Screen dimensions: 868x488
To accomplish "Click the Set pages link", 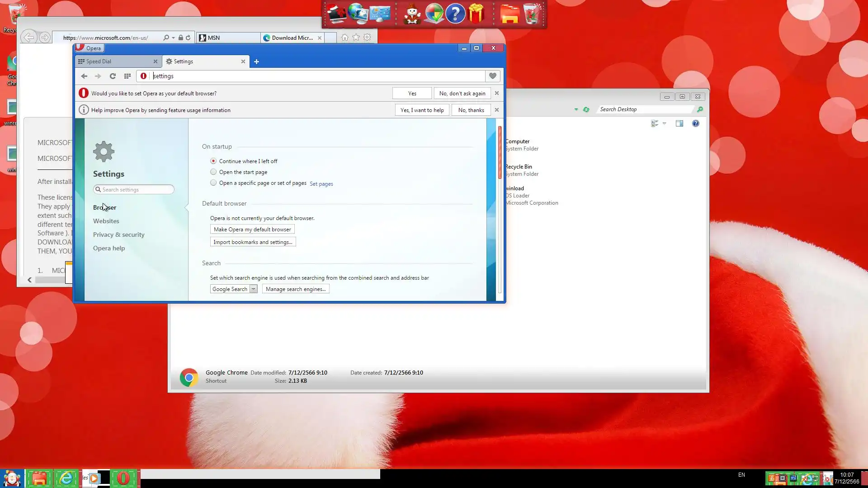I will 321,184.
